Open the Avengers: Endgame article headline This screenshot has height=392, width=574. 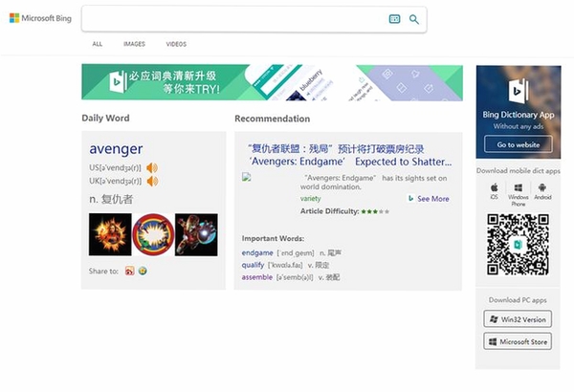click(349, 155)
